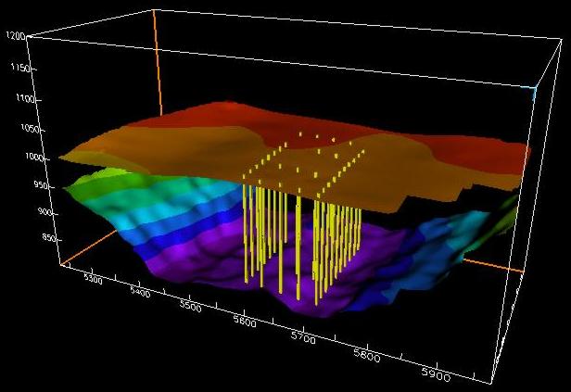This screenshot has width=571, height=392.
Task: Select the 5800 horizontal axis label
Action: (368, 356)
